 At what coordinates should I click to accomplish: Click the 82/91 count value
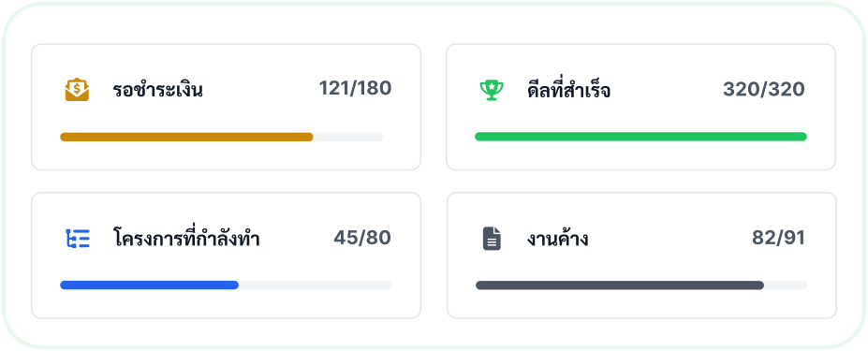click(778, 238)
